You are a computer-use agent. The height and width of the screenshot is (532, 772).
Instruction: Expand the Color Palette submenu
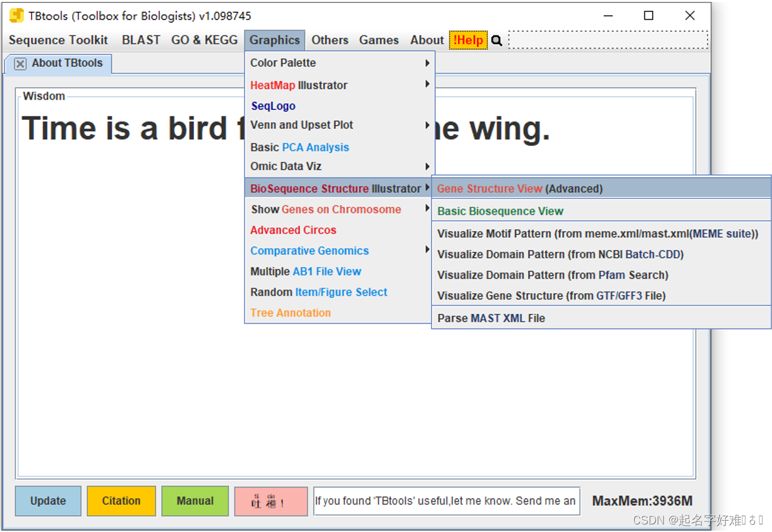coord(340,63)
